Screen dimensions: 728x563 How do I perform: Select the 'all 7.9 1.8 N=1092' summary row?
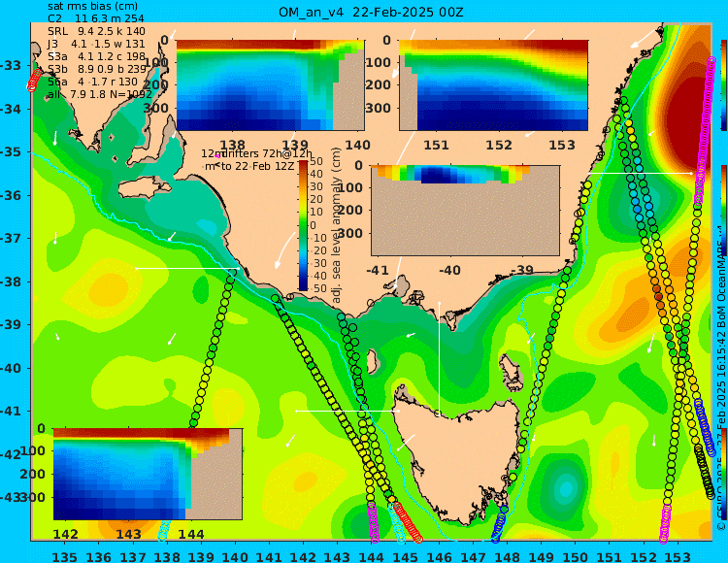coord(99,94)
